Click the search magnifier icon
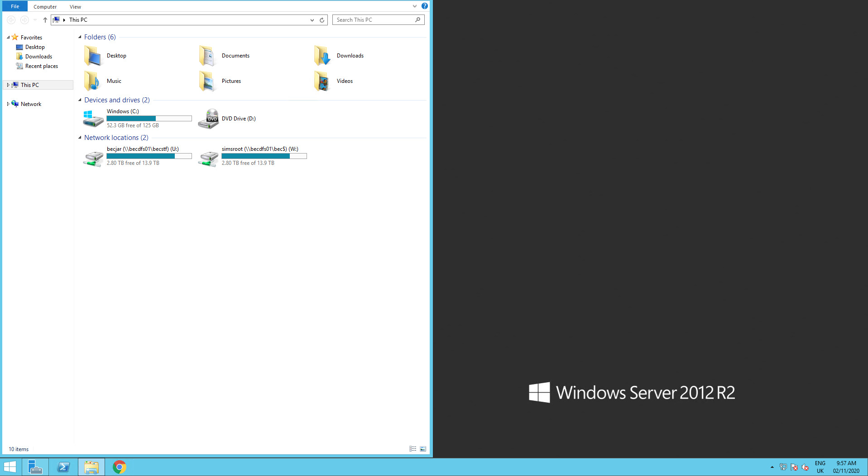 coord(418,19)
